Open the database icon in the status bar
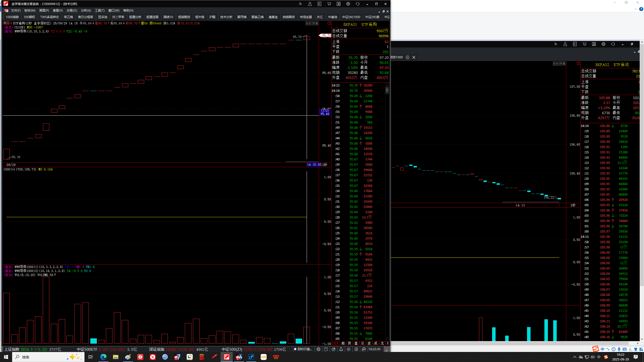This screenshot has height=362, width=644. click(326, 349)
